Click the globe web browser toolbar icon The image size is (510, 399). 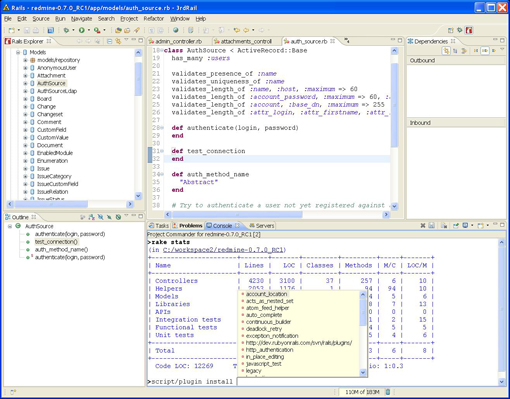click(x=176, y=30)
